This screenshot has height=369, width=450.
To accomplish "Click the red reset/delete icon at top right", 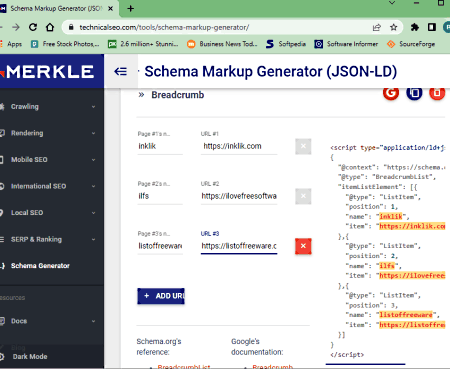I will [437, 92].
